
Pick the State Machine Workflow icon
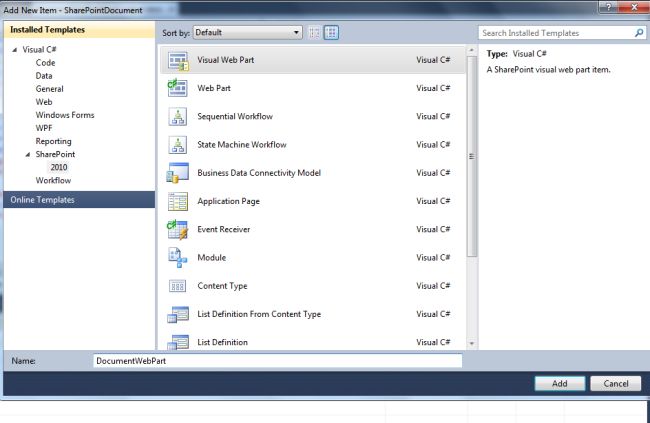178,145
